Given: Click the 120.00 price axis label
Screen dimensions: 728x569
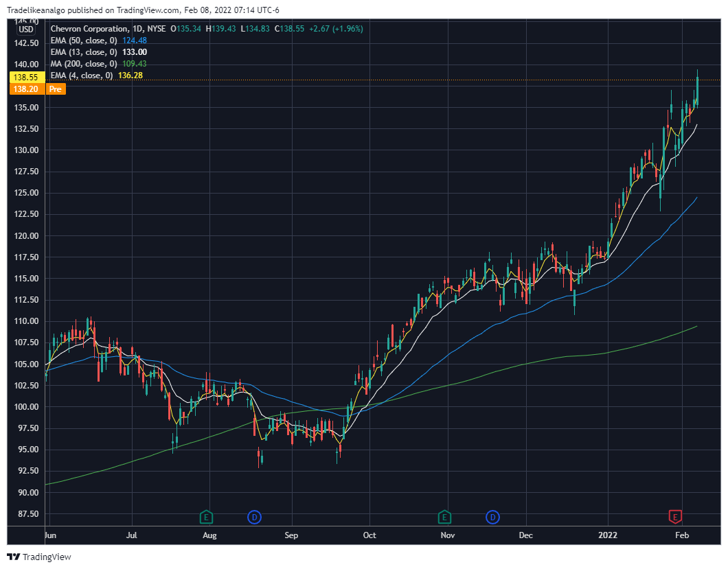Looking at the screenshot, I should (27, 236).
